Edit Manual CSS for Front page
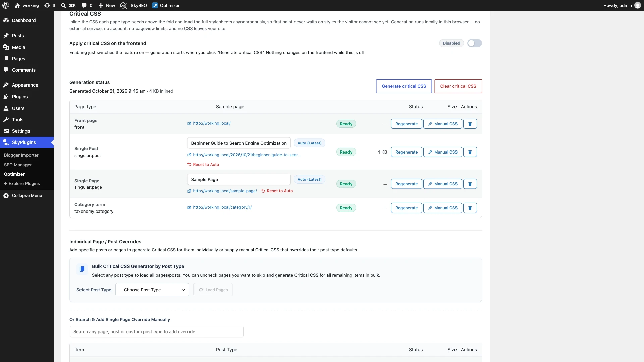The image size is (644, 362). point(443,124)
